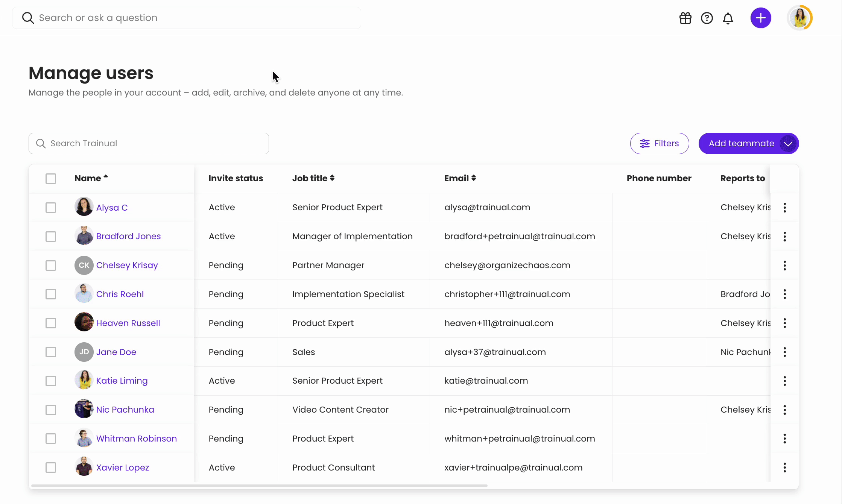Open the Filters button

point(659,143)
